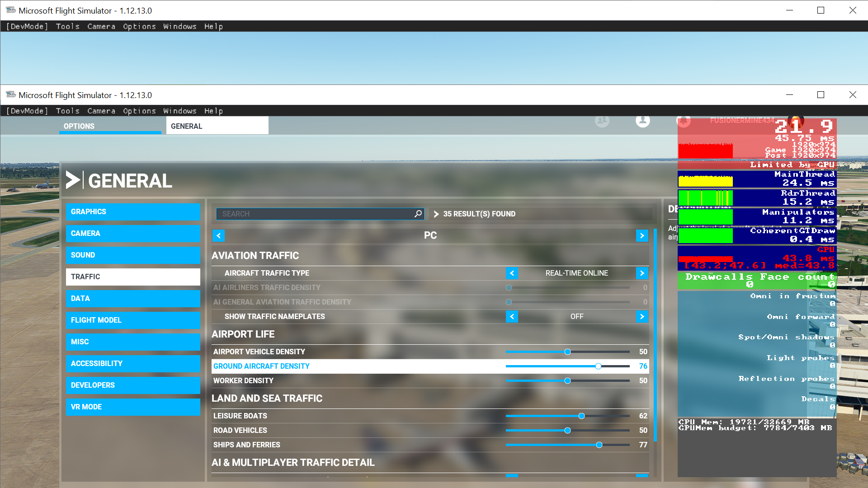This screenshot has height=488, width=868.
Task: Select the GROUND AIRCRAFT DENSITY row label
Action: coord(261,366)
